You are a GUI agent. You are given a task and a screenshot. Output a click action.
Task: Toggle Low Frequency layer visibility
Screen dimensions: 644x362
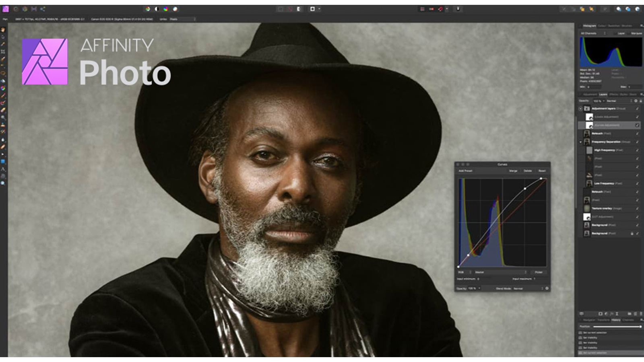pos(637,183)
